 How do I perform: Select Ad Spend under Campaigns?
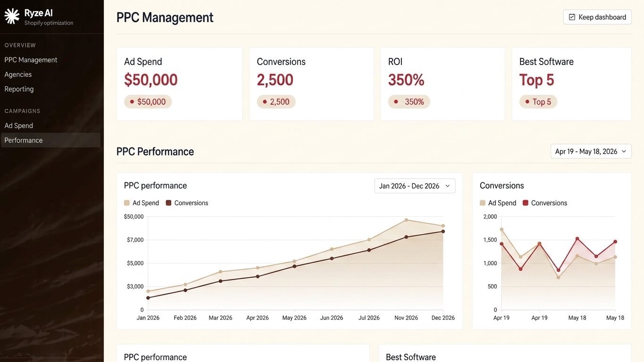coord(18,126)
